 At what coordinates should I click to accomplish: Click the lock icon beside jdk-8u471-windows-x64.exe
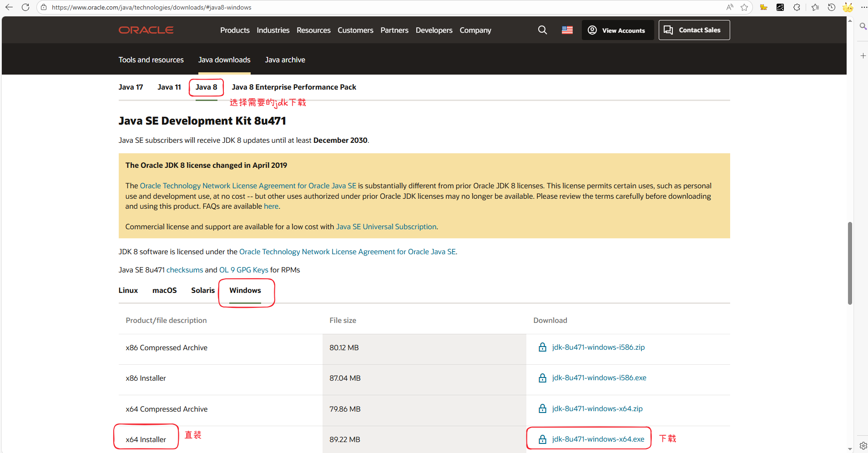coord(542,439)
